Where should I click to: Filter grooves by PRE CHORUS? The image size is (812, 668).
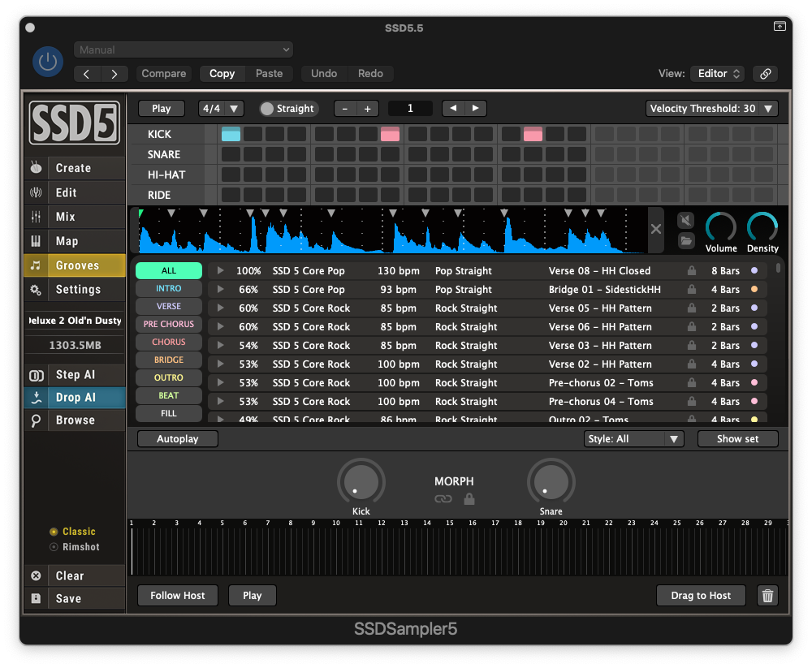(169, 324)
